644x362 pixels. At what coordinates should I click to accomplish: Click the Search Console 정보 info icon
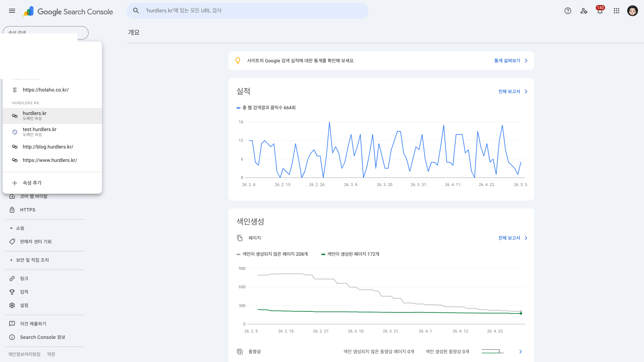[x=12, y=337]
